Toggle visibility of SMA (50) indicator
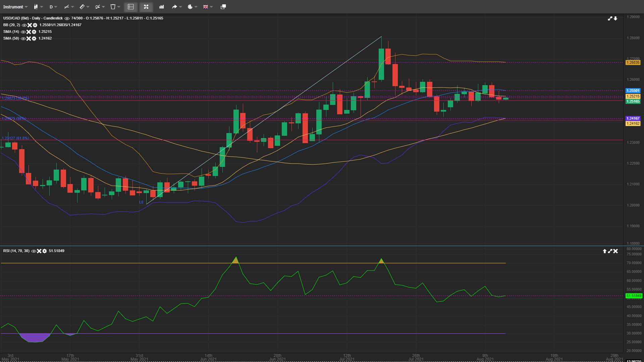Viewport: 644px width, 362px height. tap(23, 39)
